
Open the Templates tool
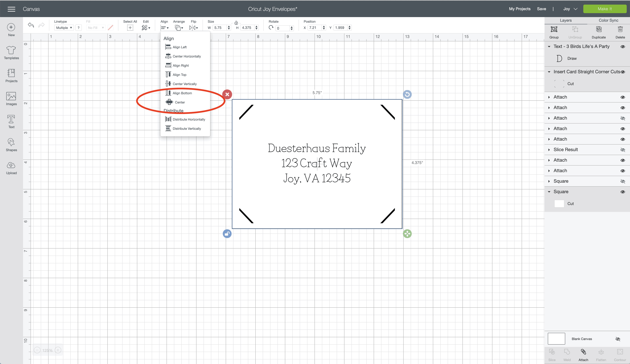tap(11, 53)
